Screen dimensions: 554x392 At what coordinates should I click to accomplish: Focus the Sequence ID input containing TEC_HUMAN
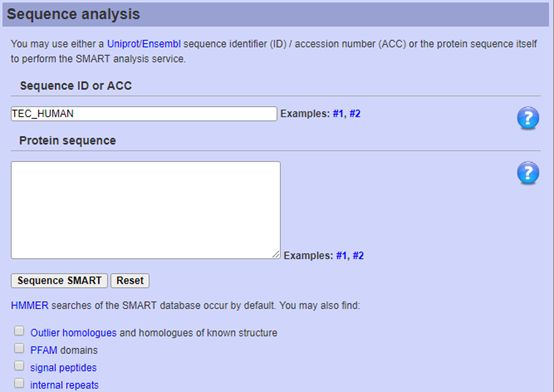144,114
